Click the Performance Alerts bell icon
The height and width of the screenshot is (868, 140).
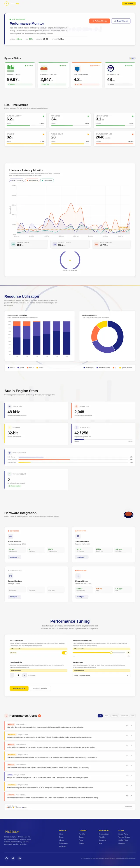coord(6,715)
